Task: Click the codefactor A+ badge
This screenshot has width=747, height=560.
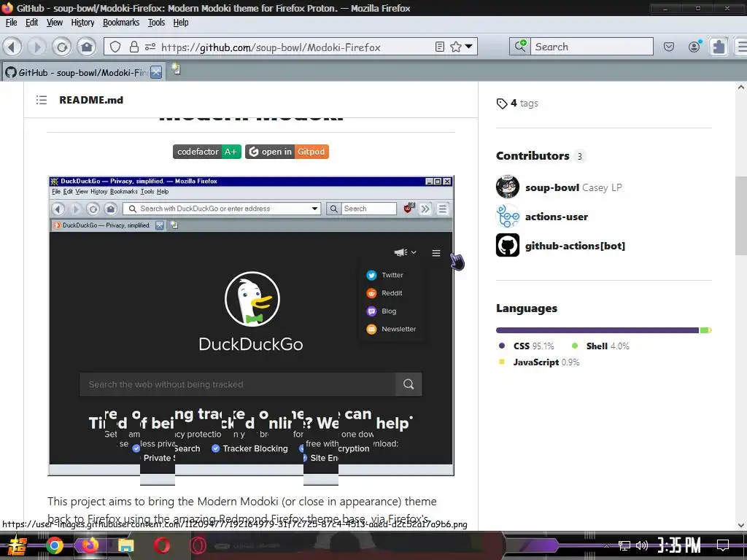Action: pyautogui.click(x=206, y=152)
